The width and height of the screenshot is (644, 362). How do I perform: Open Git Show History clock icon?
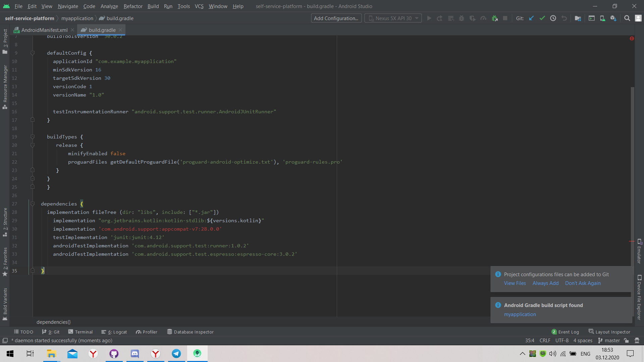553,18
